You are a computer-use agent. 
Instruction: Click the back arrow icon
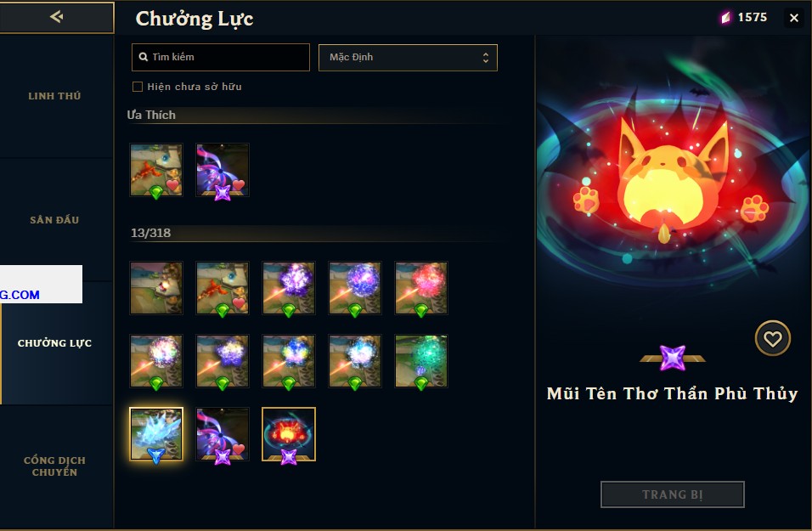(56, 17)
